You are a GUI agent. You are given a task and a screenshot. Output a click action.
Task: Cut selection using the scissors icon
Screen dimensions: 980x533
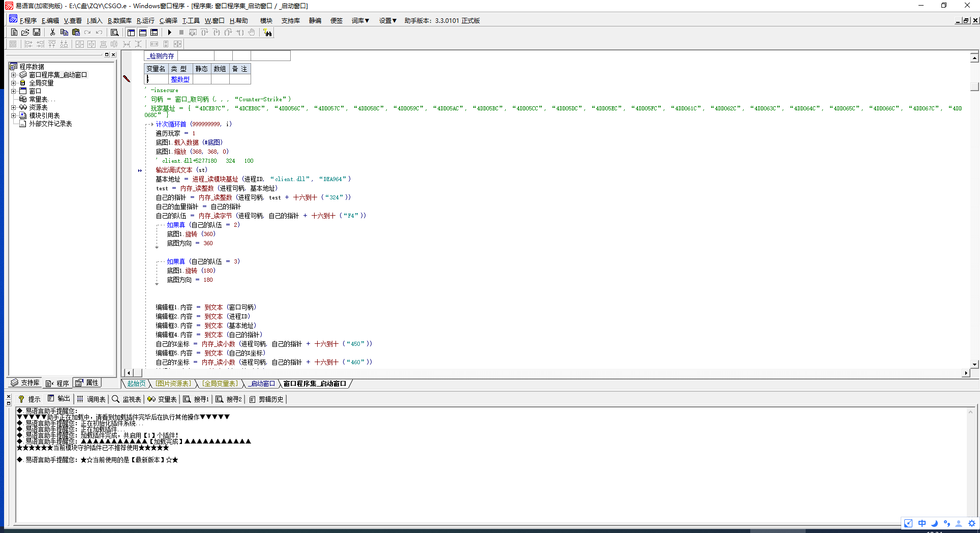click(52, 32)
